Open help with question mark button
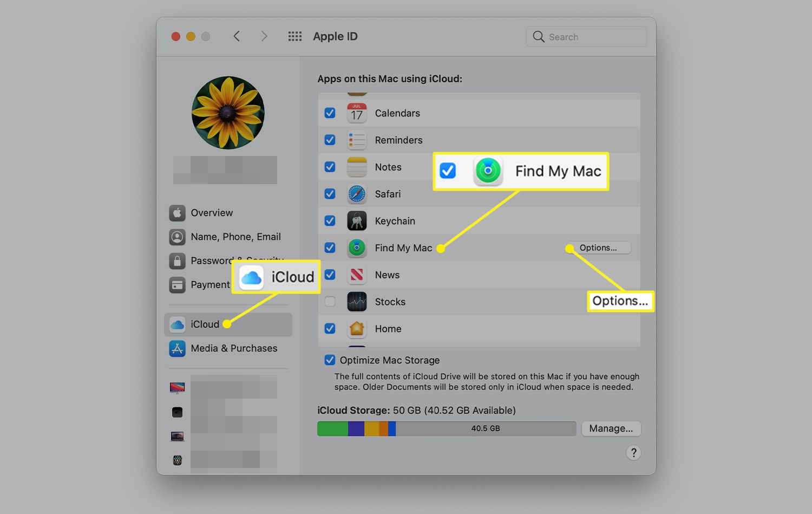This screenshot has height=514, width=812. 633,453
